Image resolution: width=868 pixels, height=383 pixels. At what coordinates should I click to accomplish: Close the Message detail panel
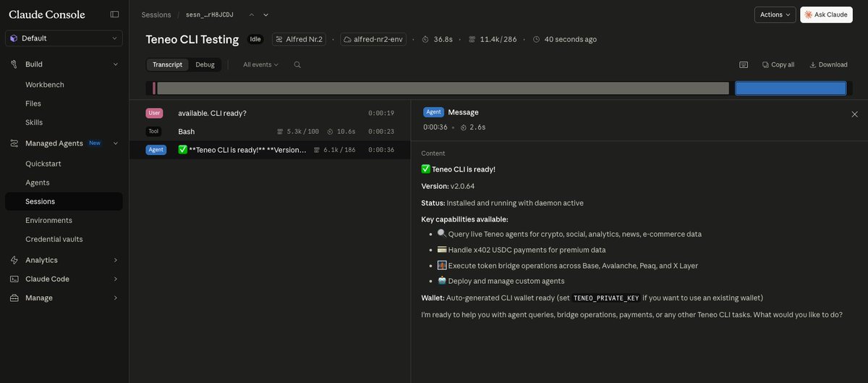click(x=854, y=114)
